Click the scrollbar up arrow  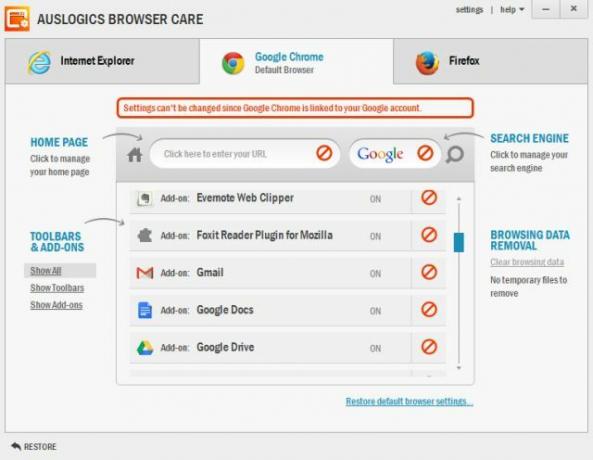[x=459, y=199]
